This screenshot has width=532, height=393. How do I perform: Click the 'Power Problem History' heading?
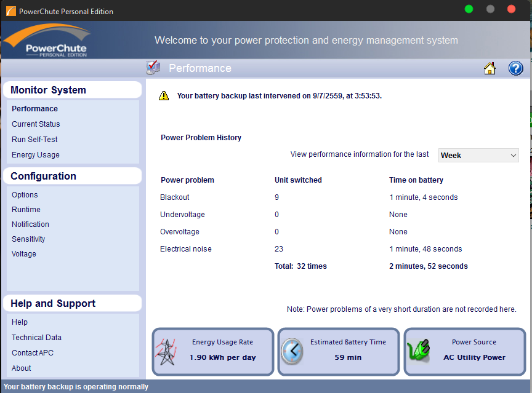pyautogui.click(x=201, y=138)
